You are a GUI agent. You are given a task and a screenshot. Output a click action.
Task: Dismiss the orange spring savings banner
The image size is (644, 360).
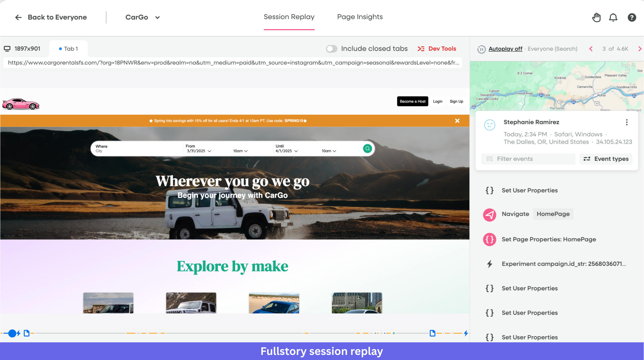click(x=457, y=121)
